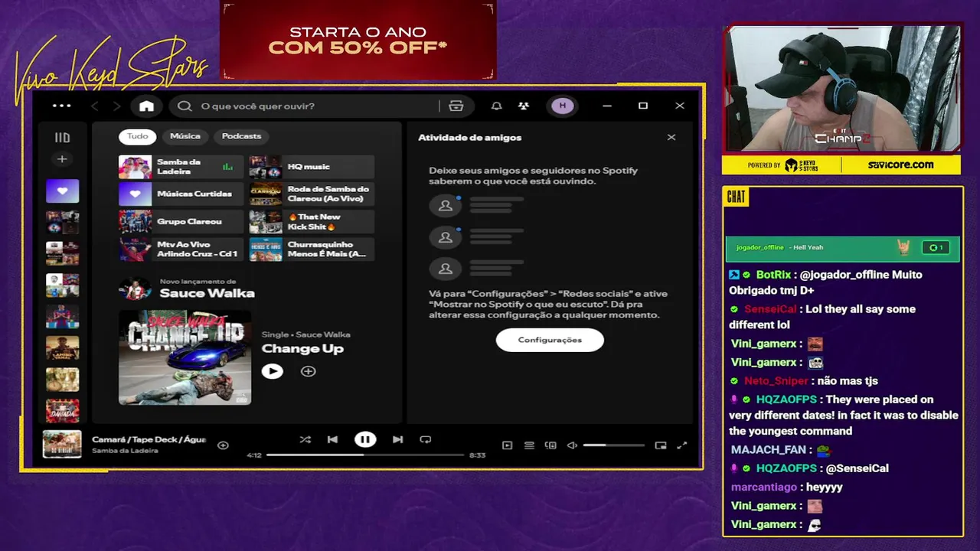Enter full screen player view

(682, 445)
